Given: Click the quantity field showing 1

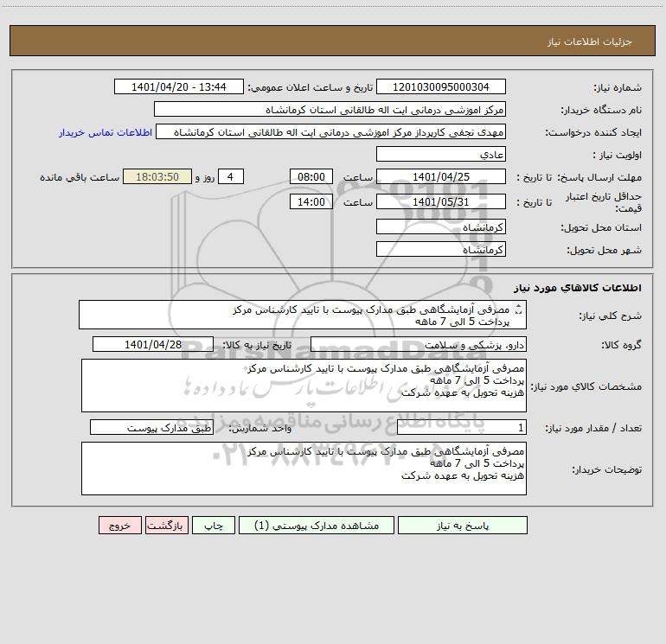Looking at the screenshot, I should 462,427.
